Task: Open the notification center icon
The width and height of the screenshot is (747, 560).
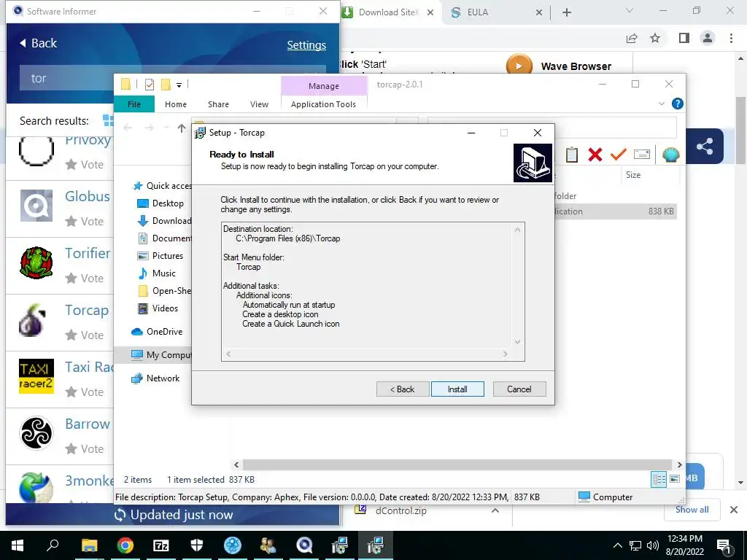Action: click(x=724, y=545)
